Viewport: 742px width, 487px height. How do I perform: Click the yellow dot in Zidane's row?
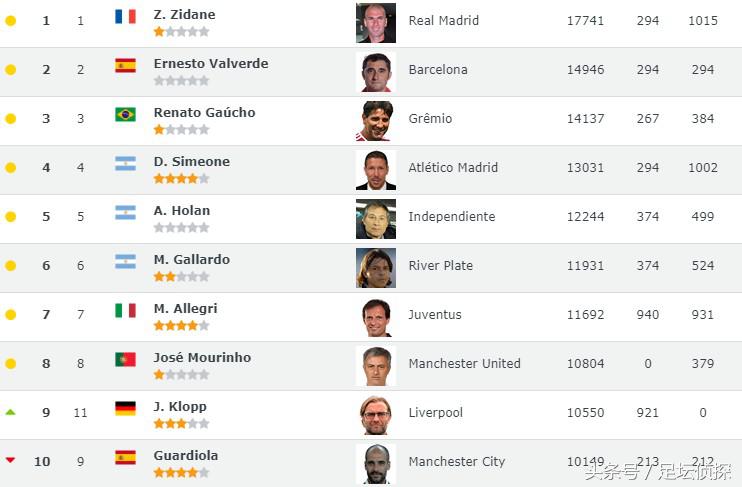click(x=10, y=21)
